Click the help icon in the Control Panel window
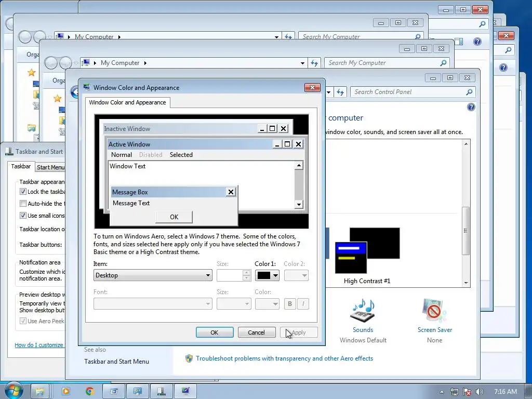Screen dimensions: 532x399 (x=471, y=107)
